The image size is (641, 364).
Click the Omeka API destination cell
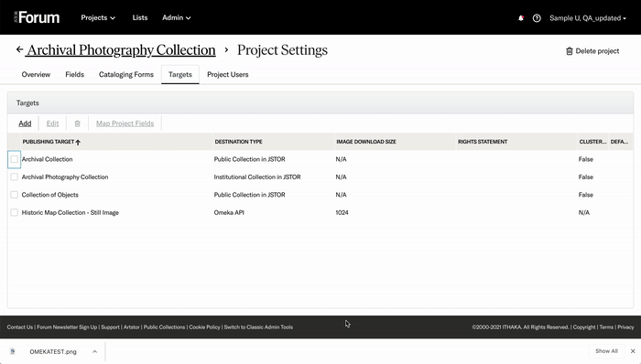[x=229, y=212]
